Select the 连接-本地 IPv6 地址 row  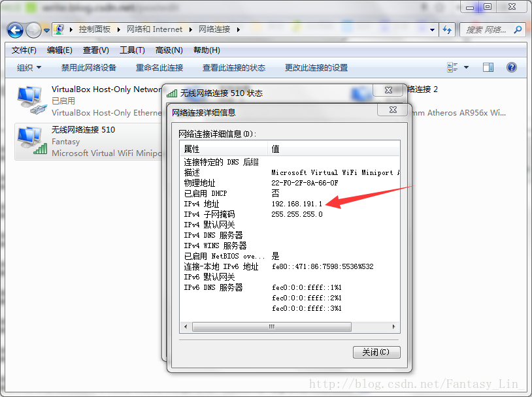[x=290, y=267]
